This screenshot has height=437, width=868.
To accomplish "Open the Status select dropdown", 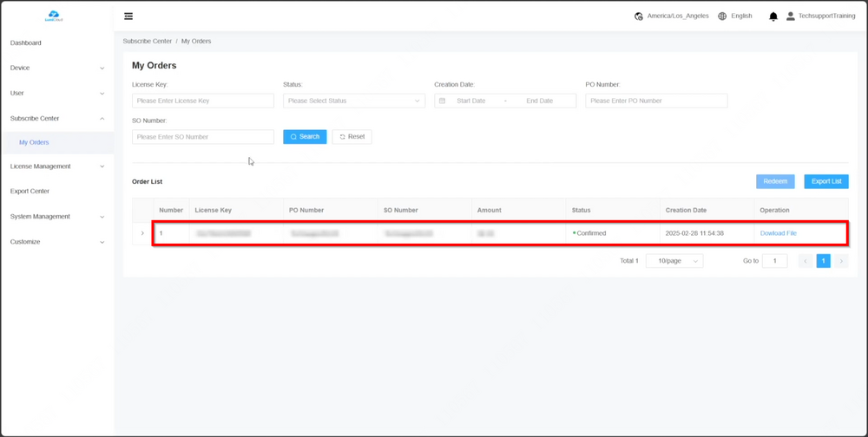I will click(x=354, y=101).
